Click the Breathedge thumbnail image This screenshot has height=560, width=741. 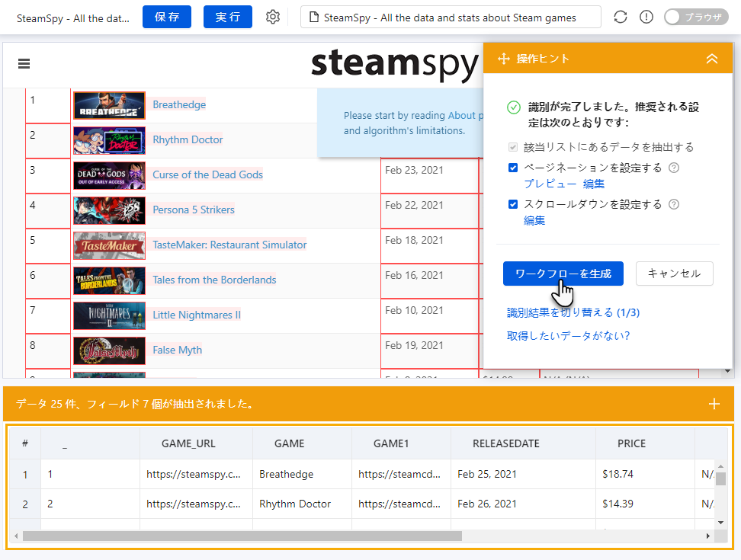(109, 105)
